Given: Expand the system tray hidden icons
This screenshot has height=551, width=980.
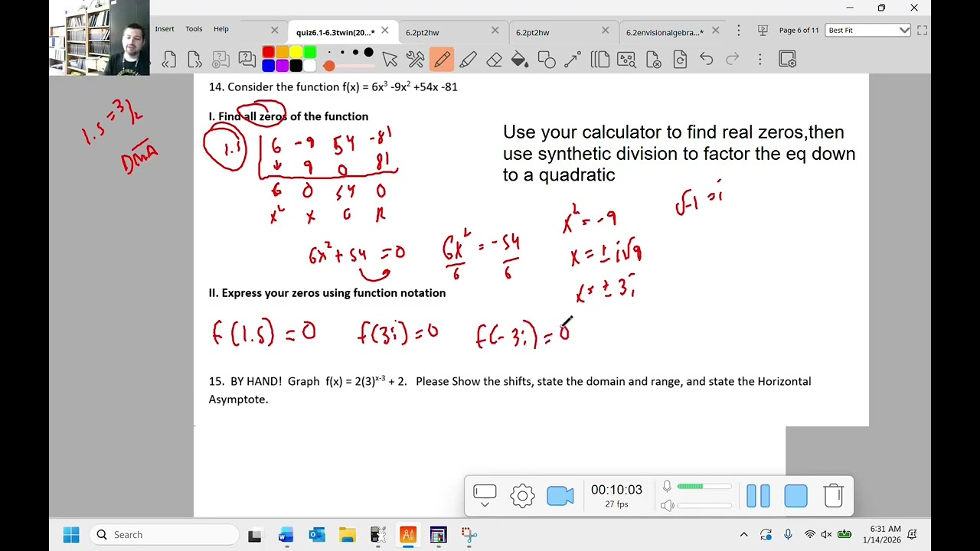Looking at the screenshot, I should (x=743, y=535).
